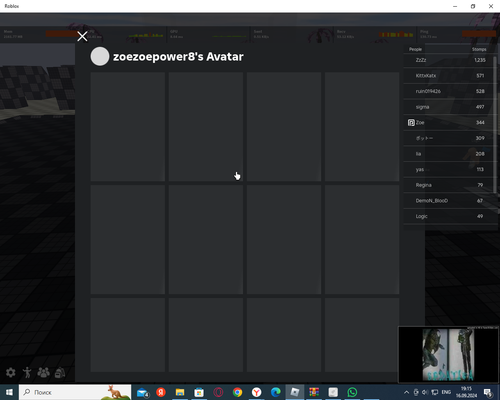500x400 pixels.
Task: Open the group people icon
Action: click(x=44, y=372)
